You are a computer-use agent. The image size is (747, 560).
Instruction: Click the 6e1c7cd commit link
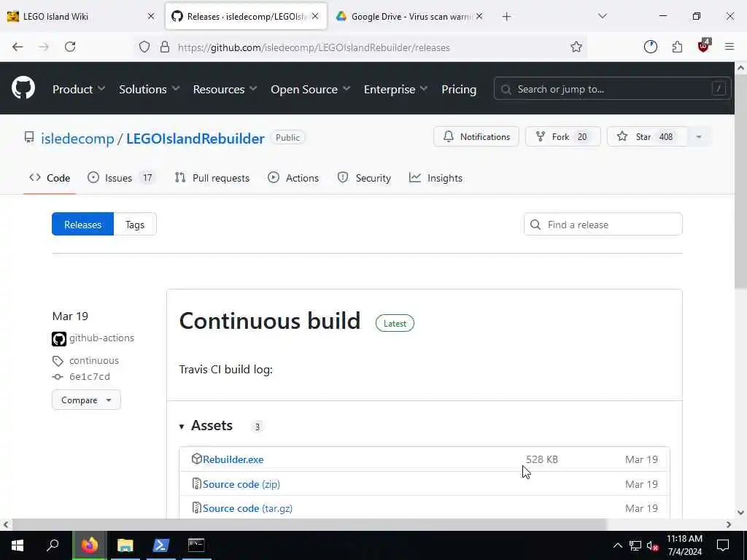(x=90, y=376)
